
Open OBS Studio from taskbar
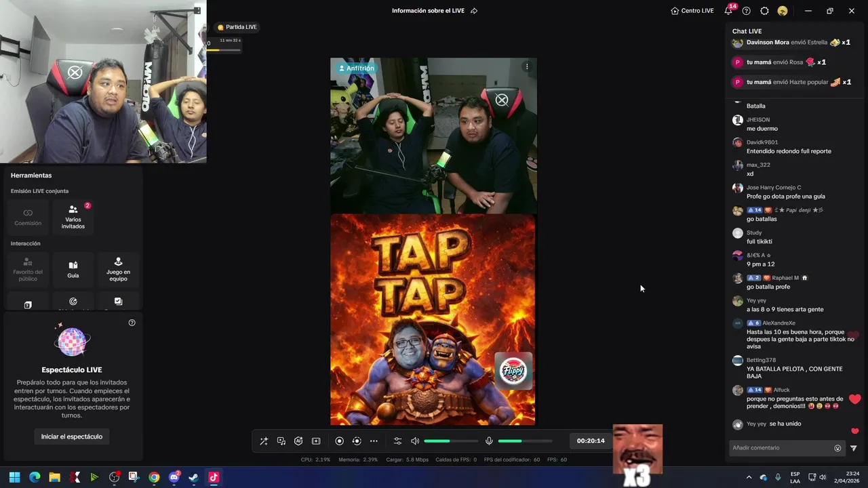coord(114,477)
